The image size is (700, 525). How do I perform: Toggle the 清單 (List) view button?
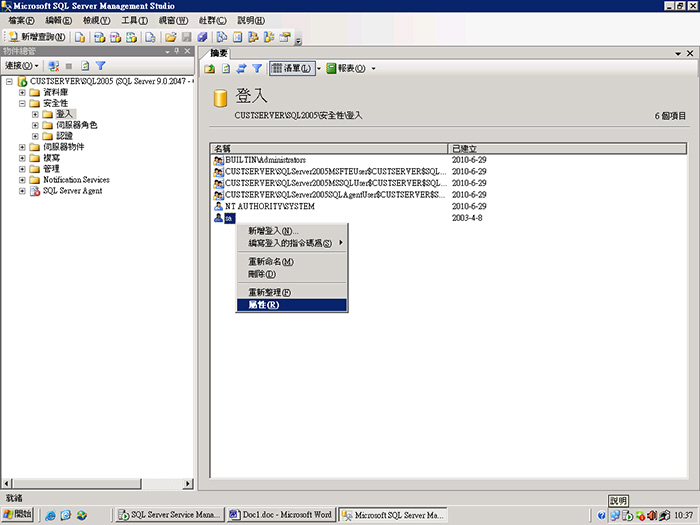pyautogui.click(x=292, y=68)
